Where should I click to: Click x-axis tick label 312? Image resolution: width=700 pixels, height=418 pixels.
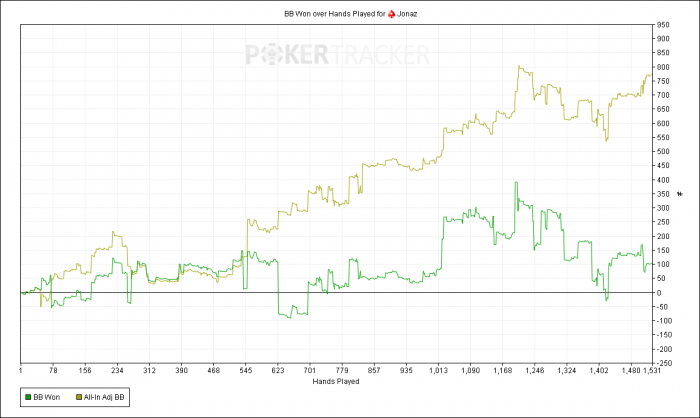tap(149, 370)
